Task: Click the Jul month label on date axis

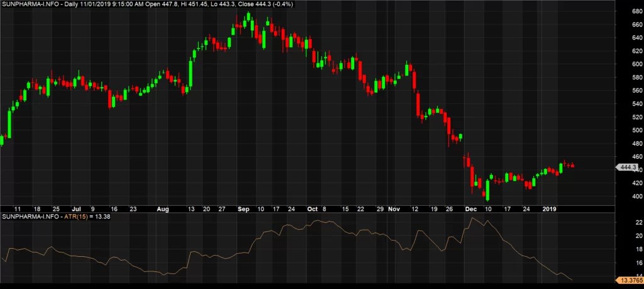Action: [76, 209]
